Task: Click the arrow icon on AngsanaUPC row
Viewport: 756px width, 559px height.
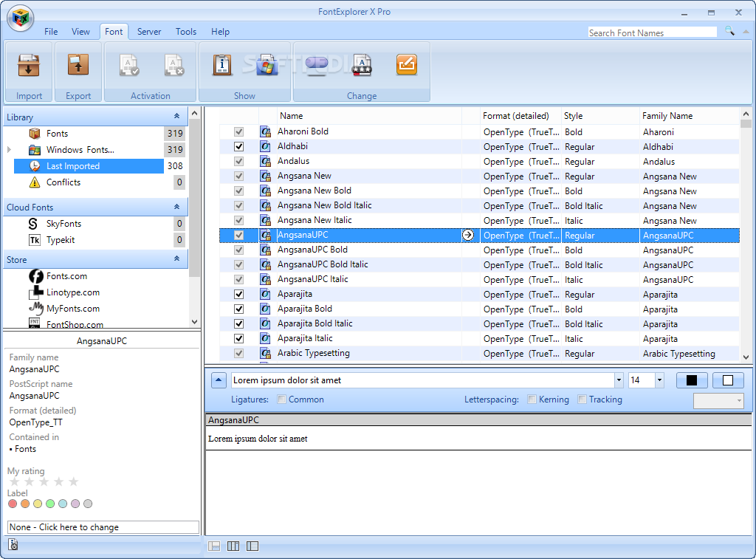Action: (467, 235)
